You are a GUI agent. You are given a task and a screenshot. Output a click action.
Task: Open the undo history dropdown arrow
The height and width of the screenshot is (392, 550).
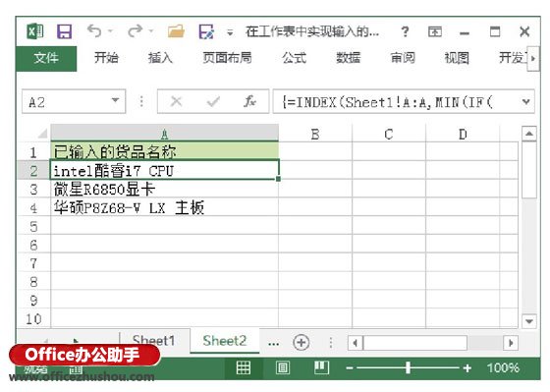tap(110, 31)
